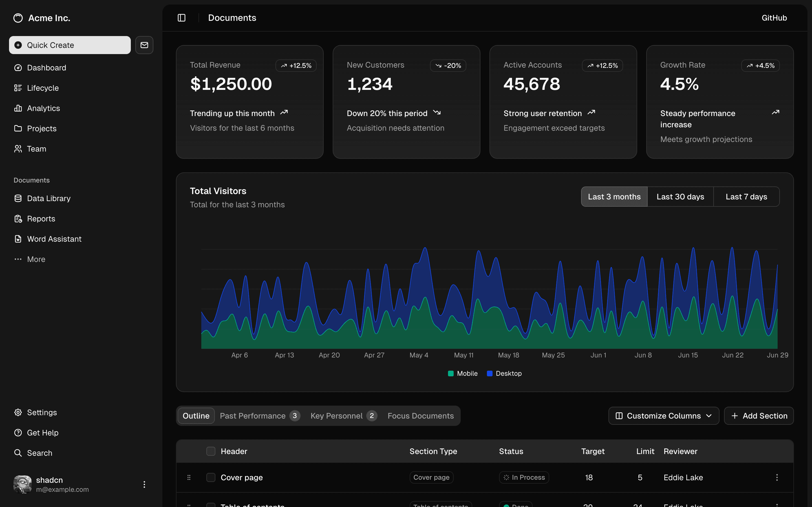Switch visitor chart to Last 7 days
Viewport: 812px width, 507px height.
746,197
